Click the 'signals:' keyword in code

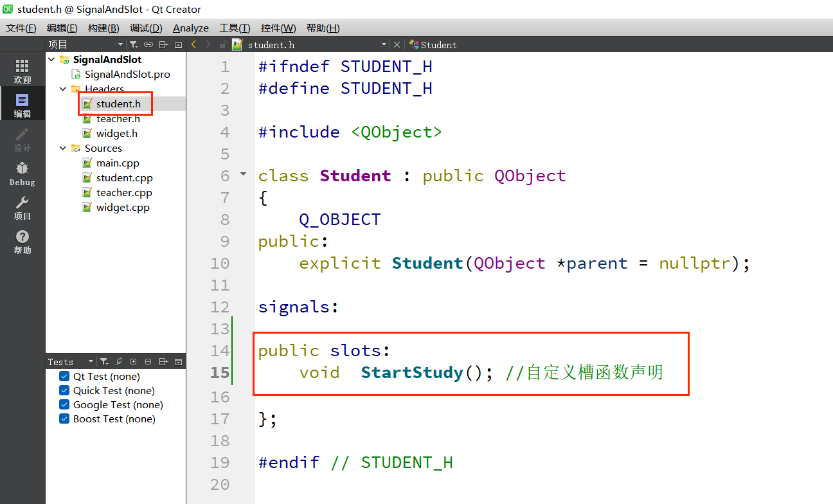click(x=298, y=307)
